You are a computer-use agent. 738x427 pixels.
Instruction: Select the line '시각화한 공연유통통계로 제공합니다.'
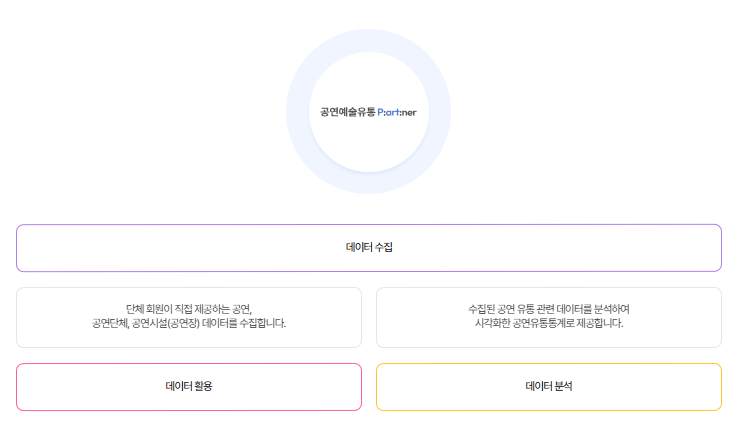point(549,323)
